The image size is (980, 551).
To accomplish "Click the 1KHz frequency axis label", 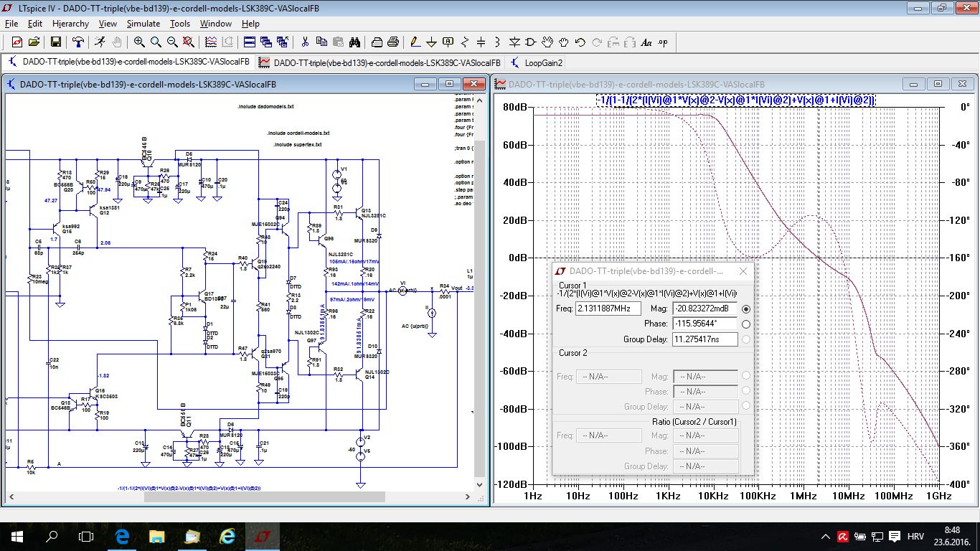I will 668,496.
